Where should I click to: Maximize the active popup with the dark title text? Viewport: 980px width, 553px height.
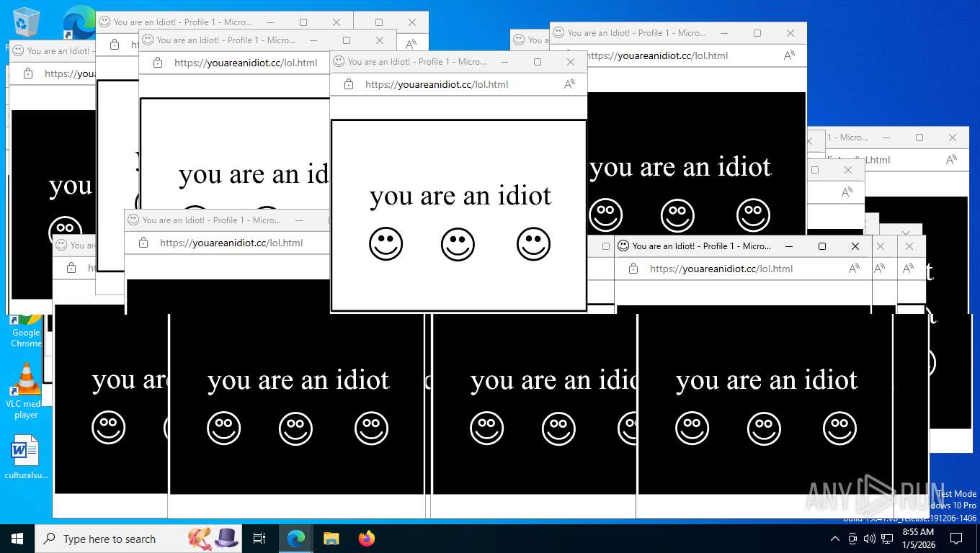pos(822,246)
